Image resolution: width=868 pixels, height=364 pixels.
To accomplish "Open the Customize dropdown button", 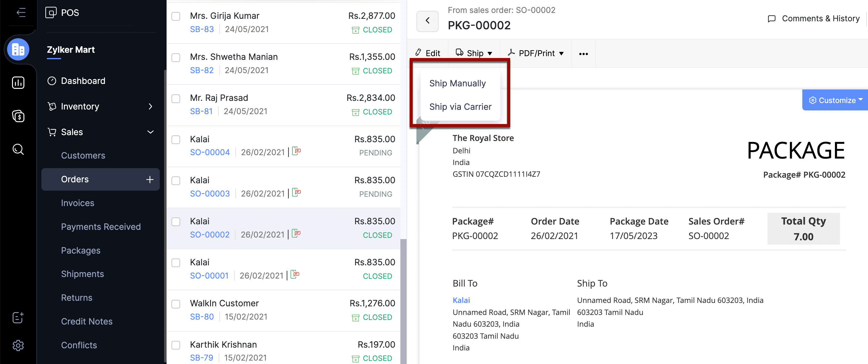I will pos(835,100).
